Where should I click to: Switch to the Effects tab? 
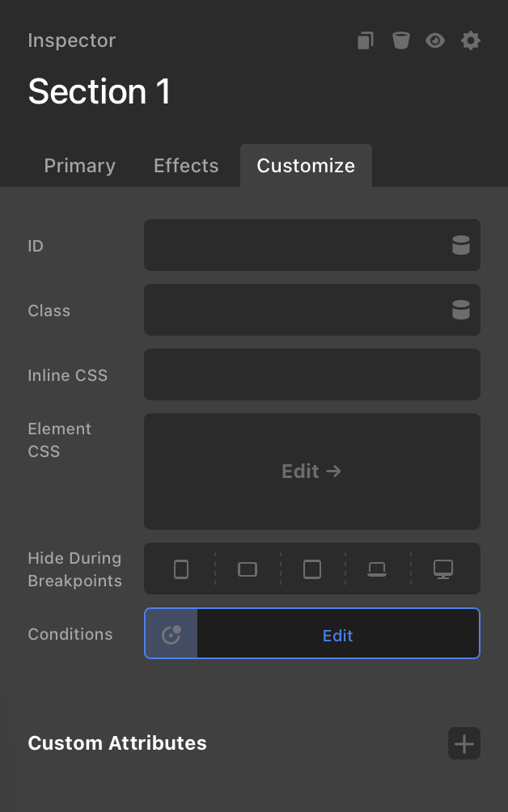tap(186, 166)
